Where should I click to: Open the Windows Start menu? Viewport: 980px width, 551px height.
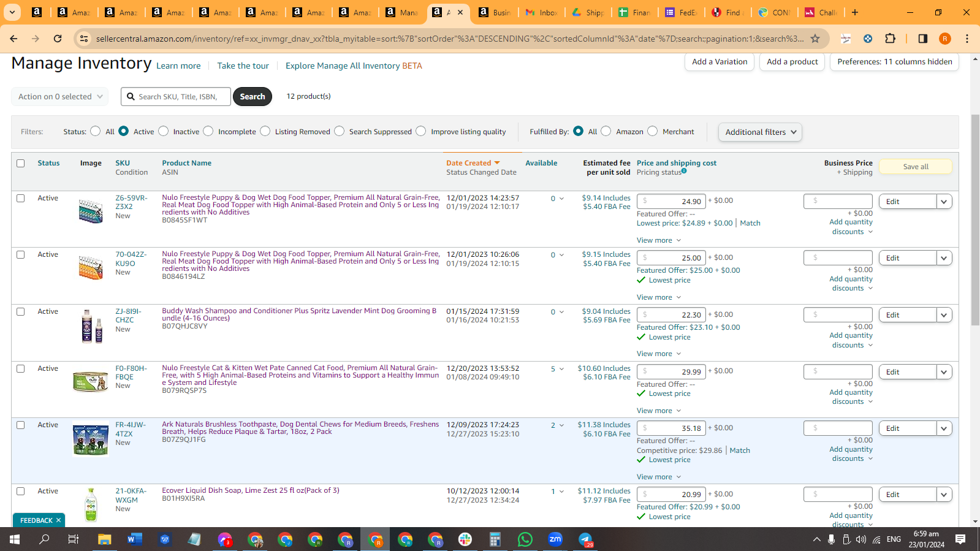pyautogui.click(x=15, y=539)
